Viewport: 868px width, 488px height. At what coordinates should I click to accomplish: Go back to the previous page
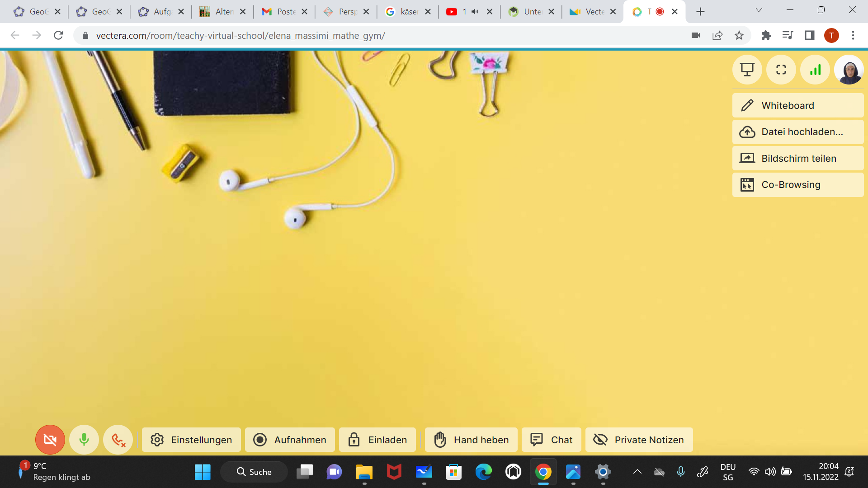coord(15,35)
